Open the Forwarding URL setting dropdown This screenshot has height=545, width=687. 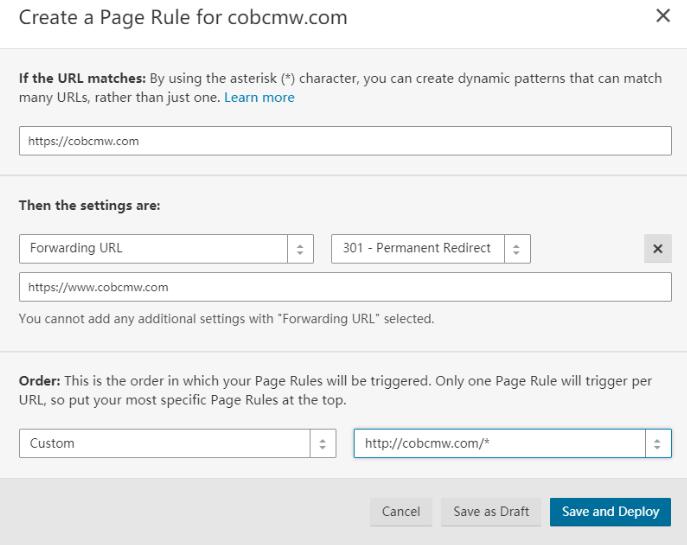tap(153, 249)
